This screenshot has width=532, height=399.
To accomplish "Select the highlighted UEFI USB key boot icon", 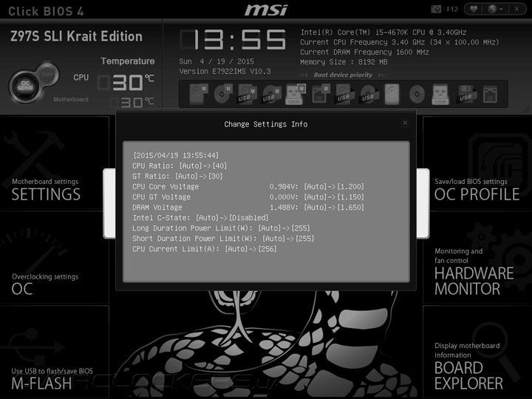I will [x=296, y=94].
